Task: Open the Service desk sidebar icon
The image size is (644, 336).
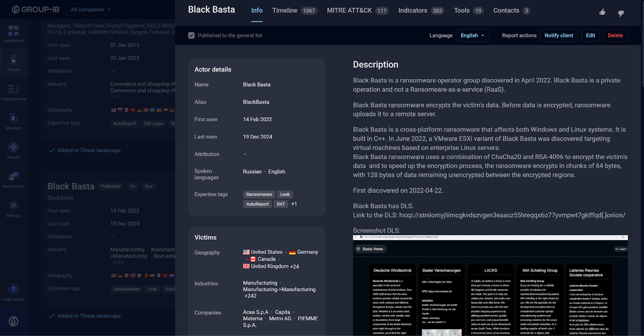Action: pos(13,180)
